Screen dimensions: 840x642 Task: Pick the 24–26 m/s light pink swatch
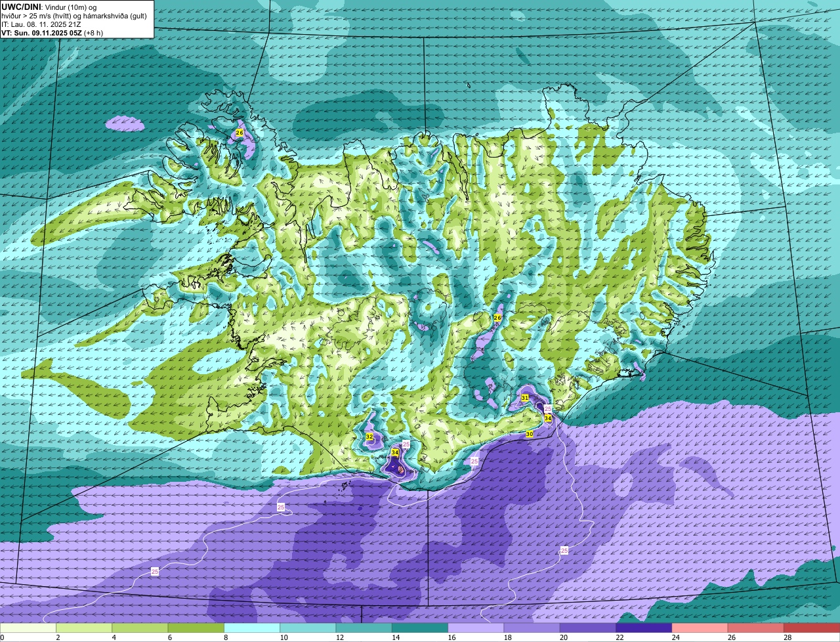(700, 628)
